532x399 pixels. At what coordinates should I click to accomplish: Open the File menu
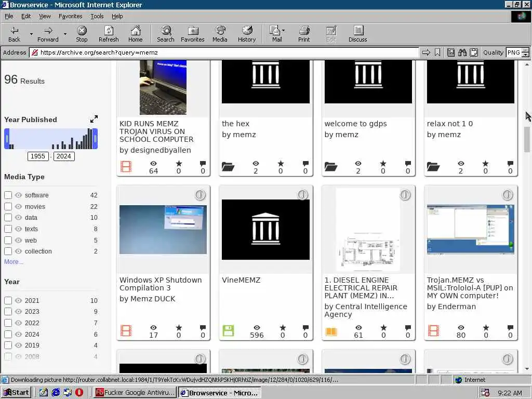(9, 16)
